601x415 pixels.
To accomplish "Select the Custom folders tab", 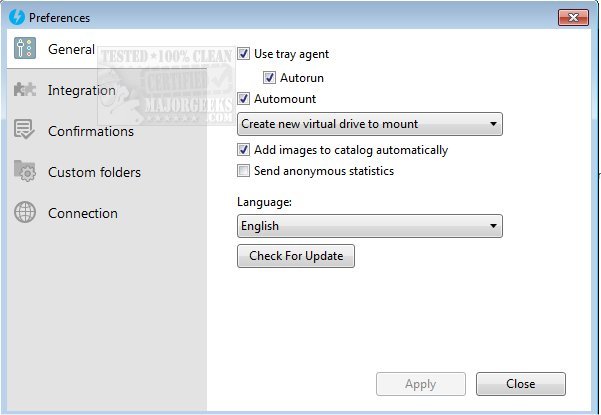I will tap(94, 172).
